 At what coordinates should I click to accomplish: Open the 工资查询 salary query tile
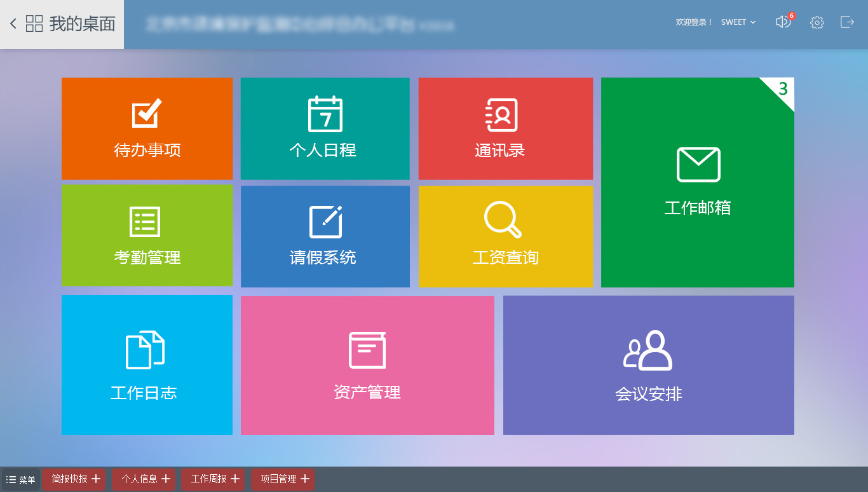(x=505, y=236)
